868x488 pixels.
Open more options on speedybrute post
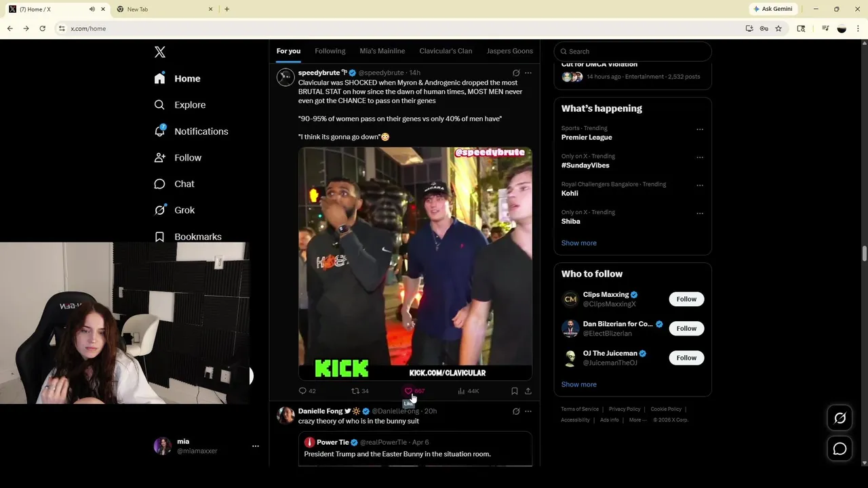528,73
